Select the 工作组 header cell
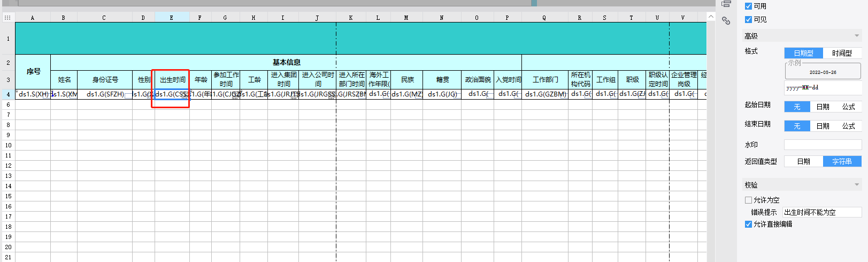Viewport: 868px width, 262px height. click(605, 80)
